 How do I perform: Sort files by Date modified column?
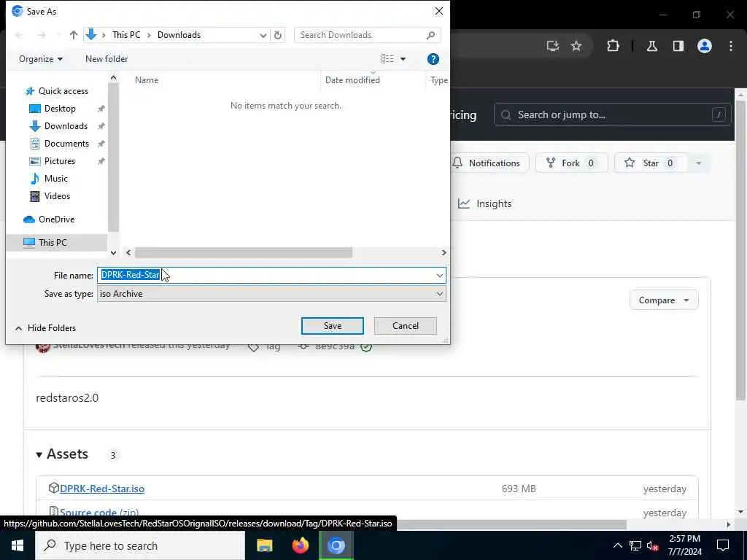click(352, 80)
